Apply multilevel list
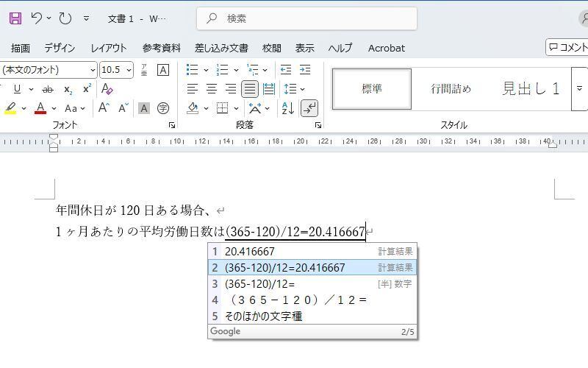The width and height of the screenshot is (588, 368). 253,70
